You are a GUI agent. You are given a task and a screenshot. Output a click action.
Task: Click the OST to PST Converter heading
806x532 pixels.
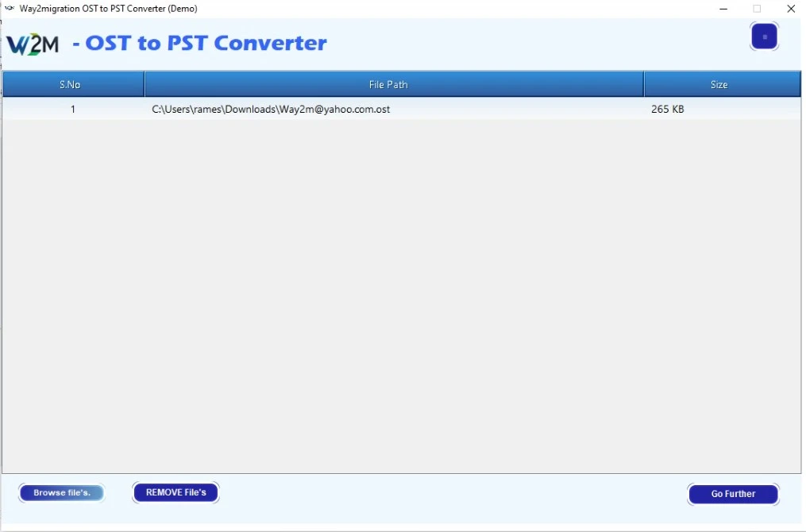[199, 43]
